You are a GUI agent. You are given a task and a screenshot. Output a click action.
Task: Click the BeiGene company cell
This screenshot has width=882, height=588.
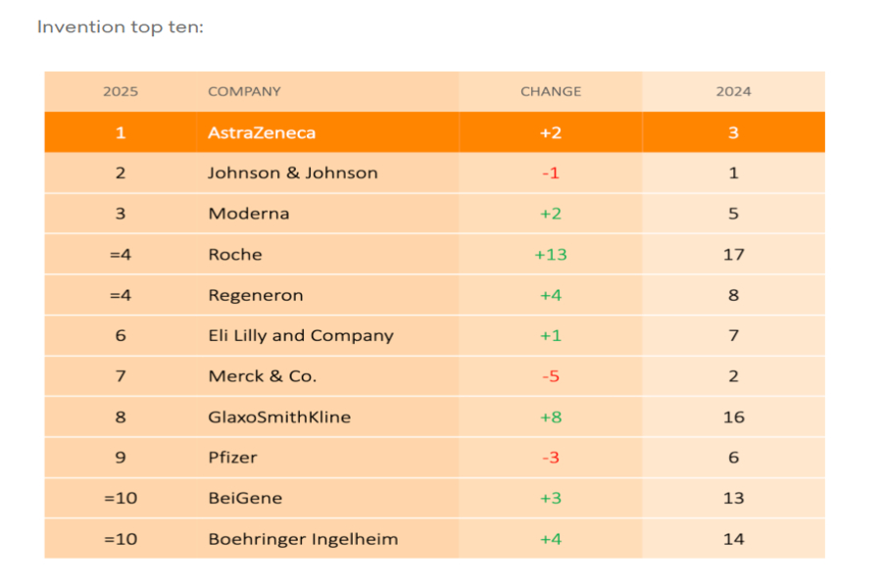click(x=245, y=498)
